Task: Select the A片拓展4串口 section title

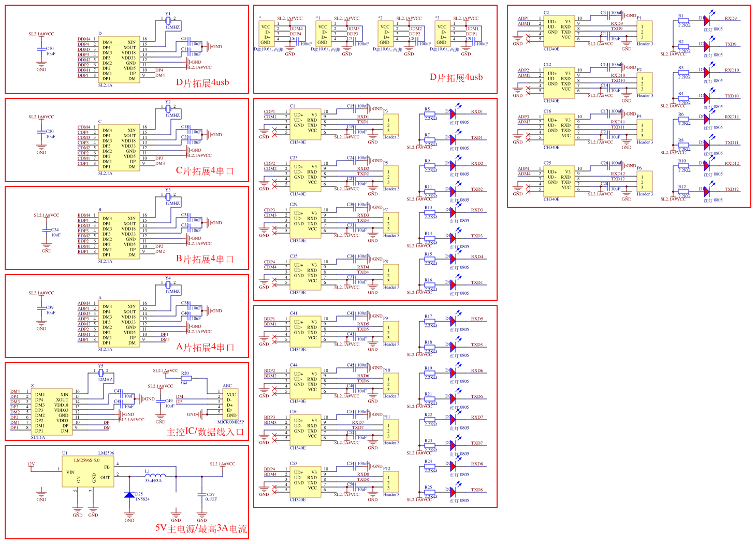Action: coord(205,347)
